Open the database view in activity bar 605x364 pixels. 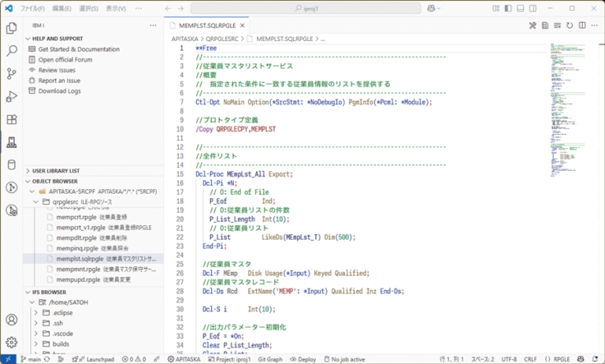click(x=12, y=165)
